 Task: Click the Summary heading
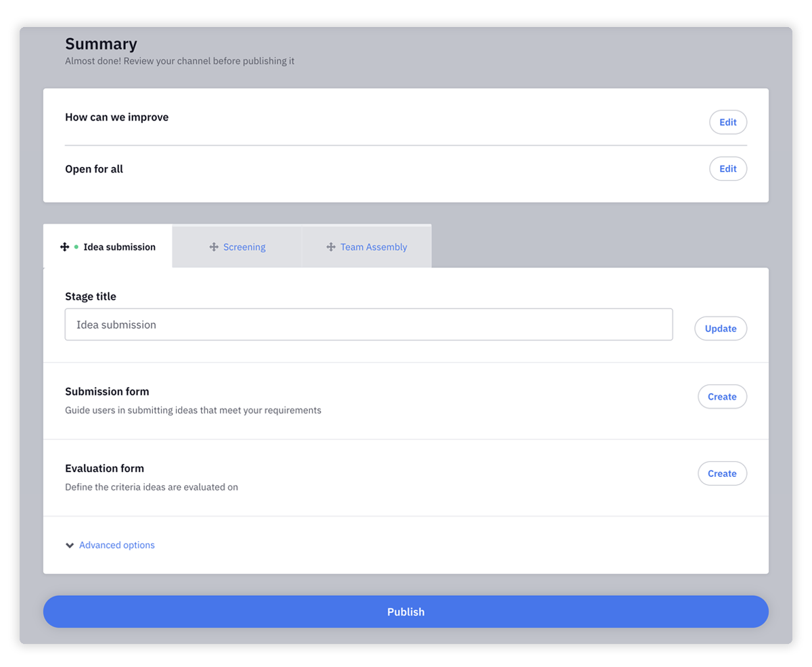(x=101, y=44)
